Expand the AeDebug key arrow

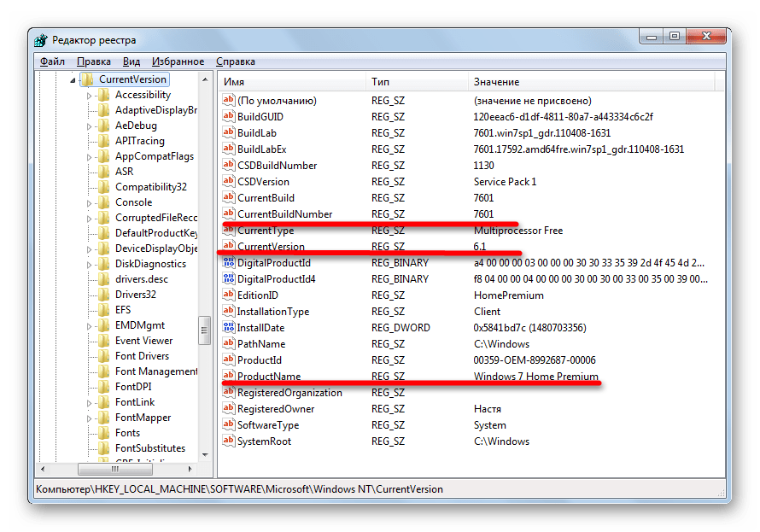coord(89,126)
